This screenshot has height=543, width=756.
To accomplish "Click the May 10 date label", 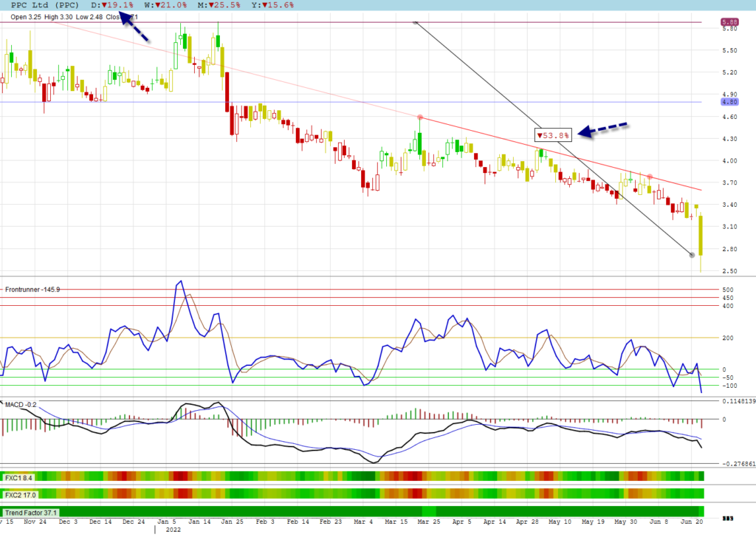I will click(560, 522).
